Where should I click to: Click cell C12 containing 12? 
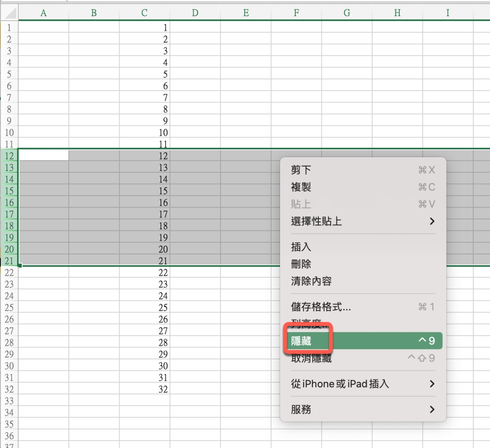pos(145,156)
